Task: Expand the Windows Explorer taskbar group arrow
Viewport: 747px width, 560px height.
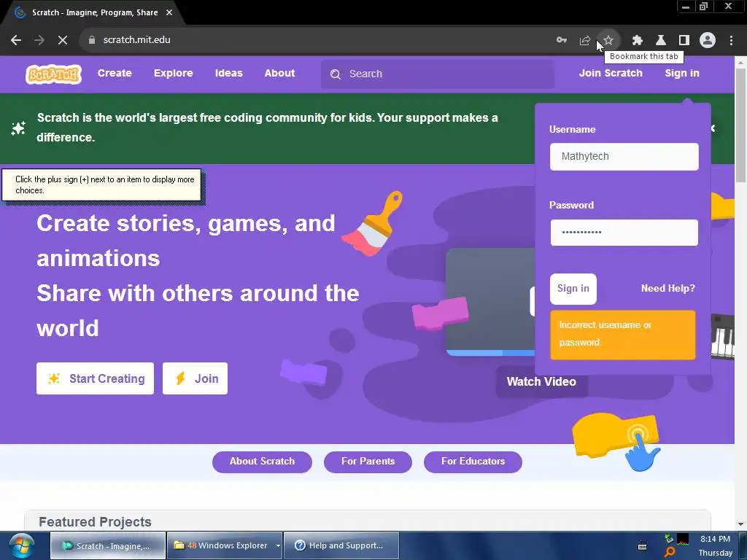Action: coord(278,545)
